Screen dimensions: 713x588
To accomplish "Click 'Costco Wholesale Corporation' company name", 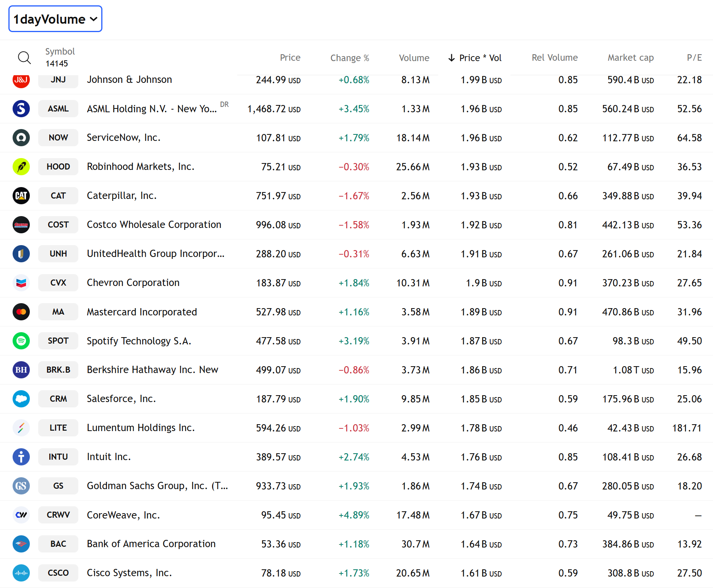I will coord(154,225).
